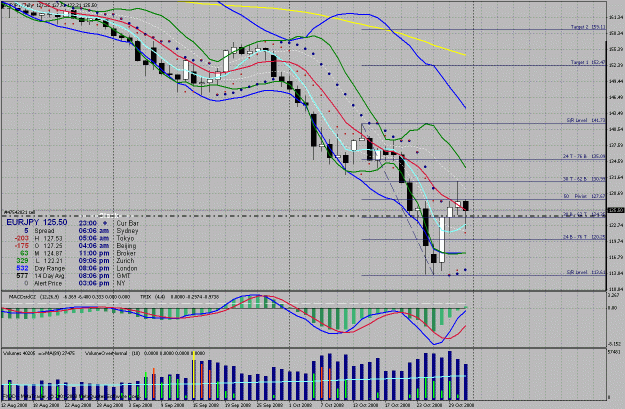The height and width of the screenshot is (409, 625).
Task: Click the 14 Day Avg label
Action: tap(49, 276)
